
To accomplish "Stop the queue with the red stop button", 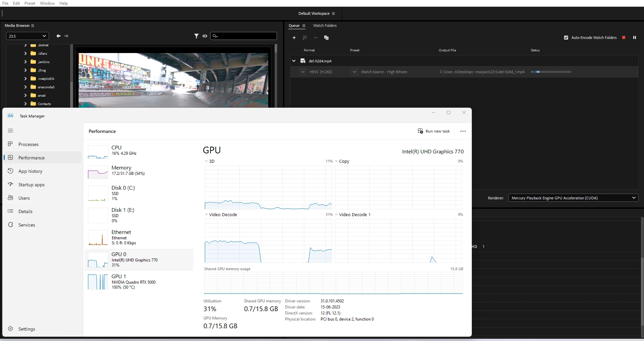I will pos(624,38).
